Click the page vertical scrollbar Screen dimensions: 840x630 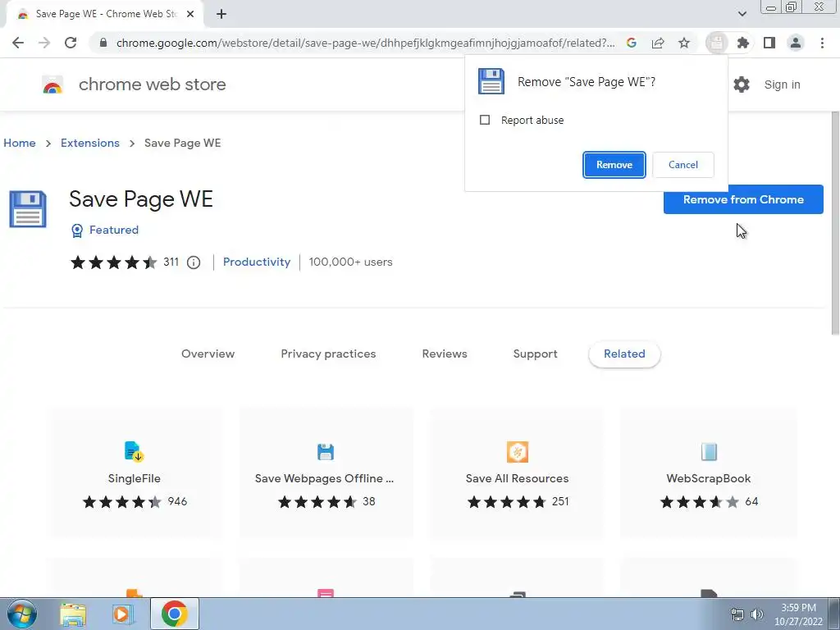[x=834, y=223]
